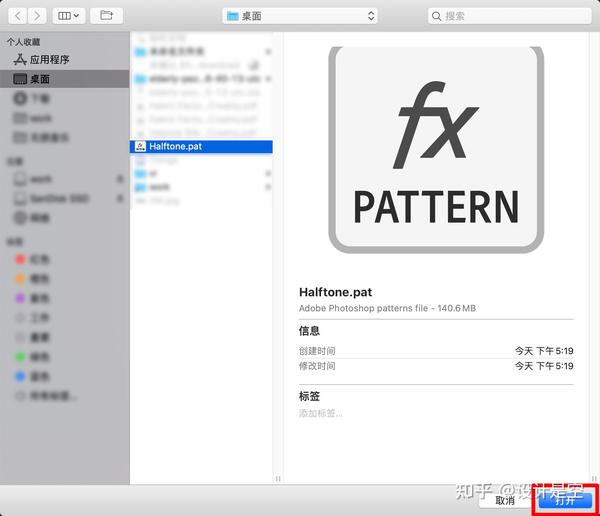
Task: Select the green color tag in the sidebar
Action: point(20,357)
